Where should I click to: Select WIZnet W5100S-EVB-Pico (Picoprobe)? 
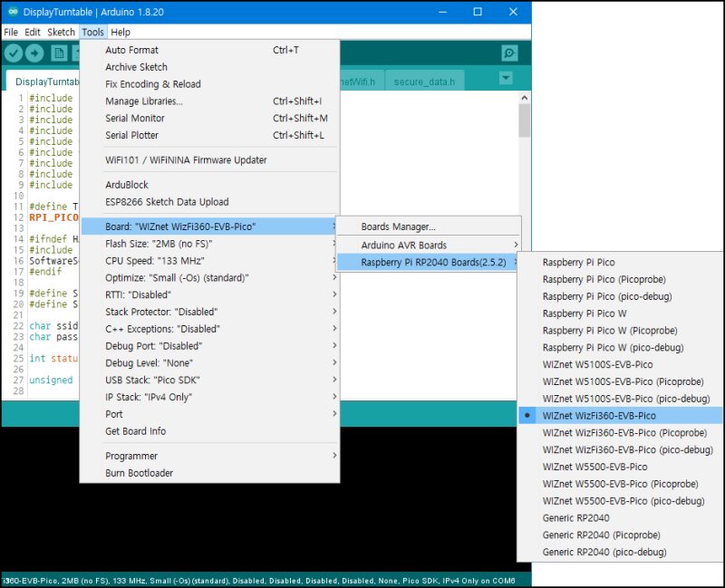620,381
